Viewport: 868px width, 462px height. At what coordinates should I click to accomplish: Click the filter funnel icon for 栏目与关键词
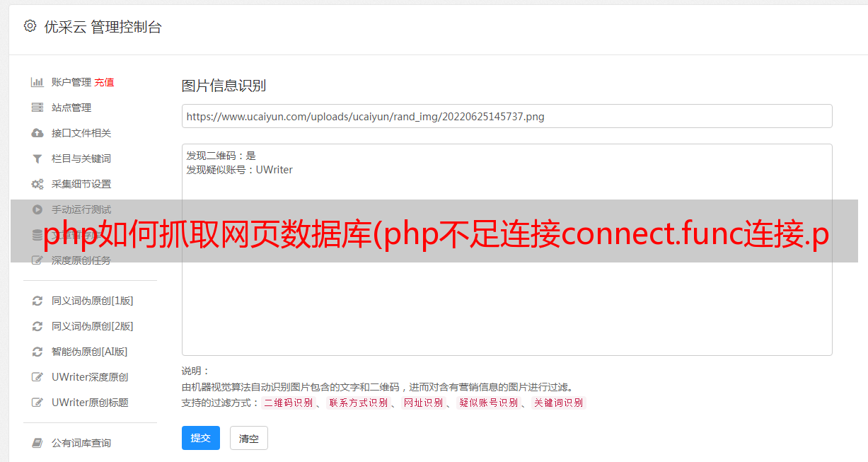(x=37, y=158)
